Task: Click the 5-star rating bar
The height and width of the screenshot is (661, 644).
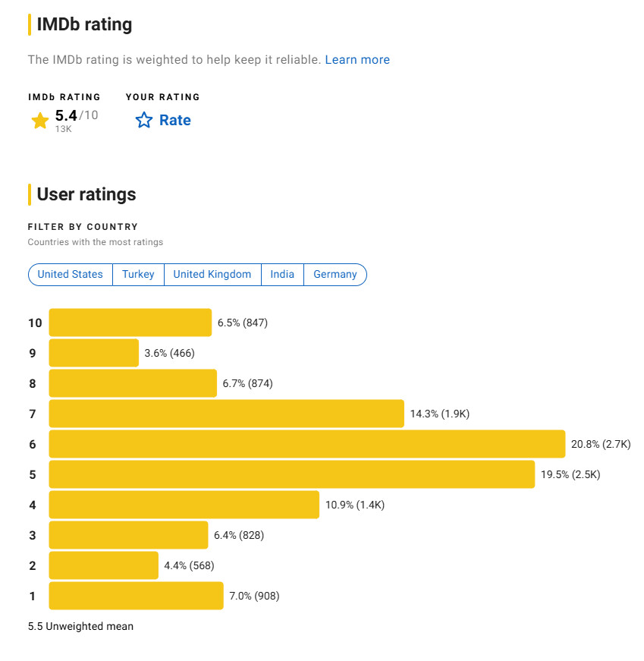Action: (291, 474)
